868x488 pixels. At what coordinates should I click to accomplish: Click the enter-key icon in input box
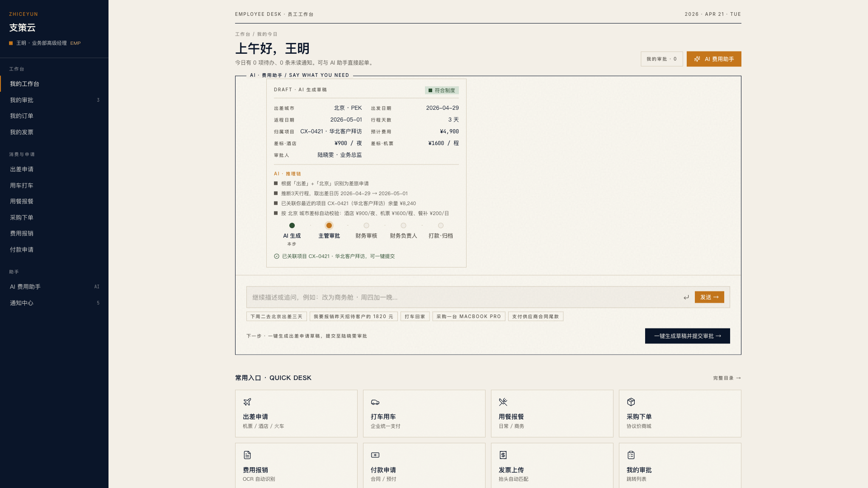point(686,297)
